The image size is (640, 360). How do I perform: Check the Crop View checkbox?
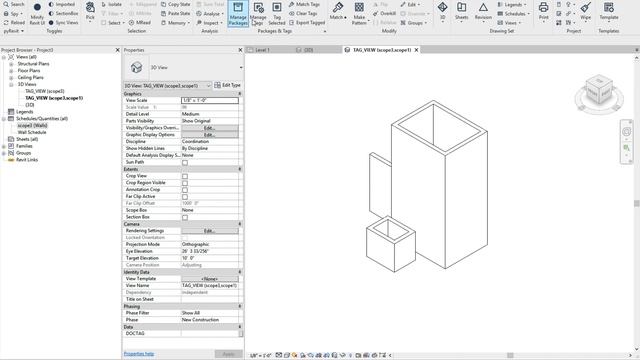tap(185, 176)
